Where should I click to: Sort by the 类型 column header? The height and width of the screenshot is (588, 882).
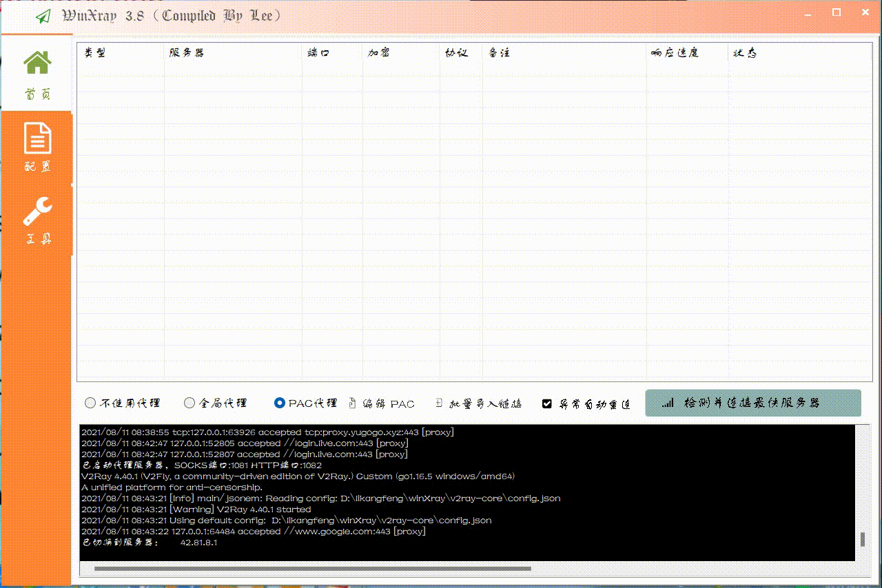point(121,53)
